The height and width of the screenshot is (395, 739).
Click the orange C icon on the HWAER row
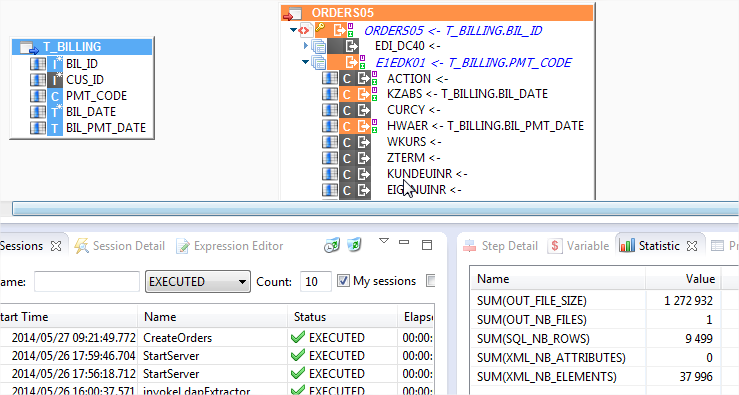pyautogui.click(x=347, y=126)
